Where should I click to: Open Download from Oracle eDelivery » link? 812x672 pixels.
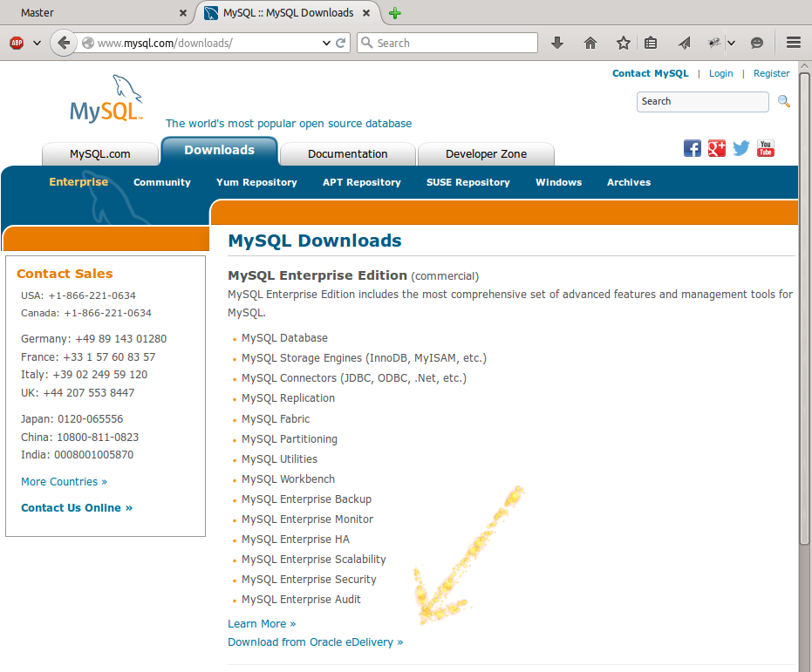point(316,642)
